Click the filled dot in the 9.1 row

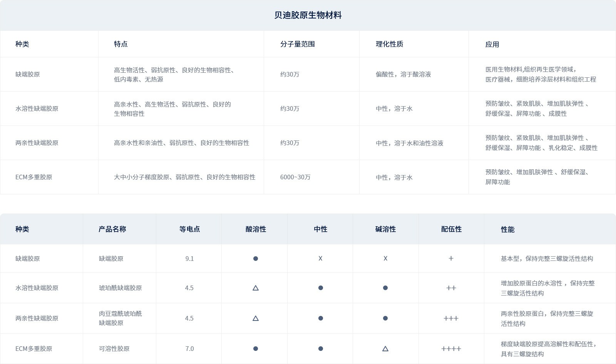pos(255,259)
